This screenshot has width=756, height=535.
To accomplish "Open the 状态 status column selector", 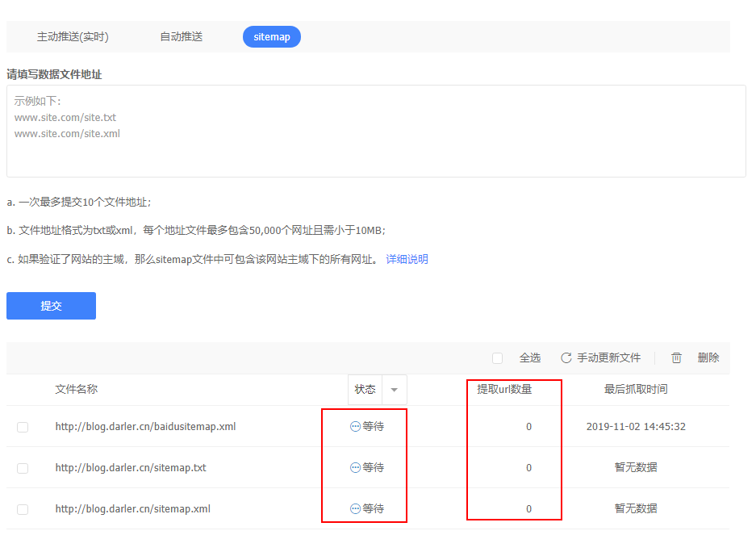I will (x=365, y=390).
